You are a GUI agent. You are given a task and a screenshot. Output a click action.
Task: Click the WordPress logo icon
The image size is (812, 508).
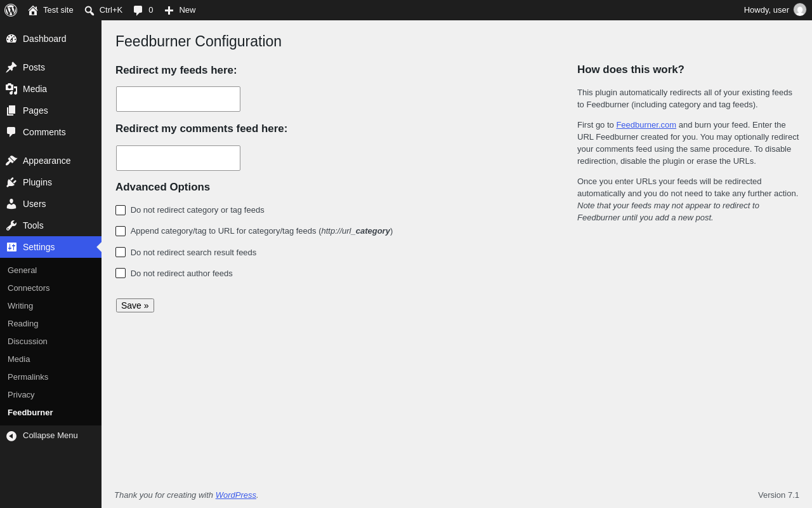click(x=11, y=10)
